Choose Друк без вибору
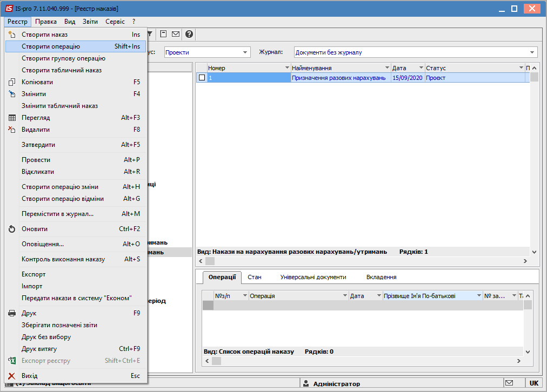Image resolution: width=547 pixels, height=392 pixels. click(76, 337)
